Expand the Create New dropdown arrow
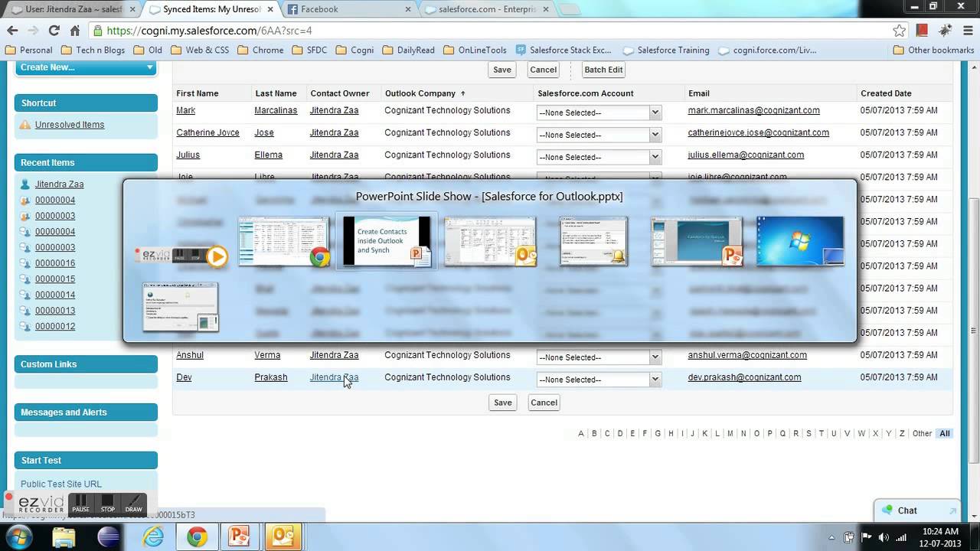Viewport: 980px width, 551px height. pyautogui.click(x=150, y=67)
